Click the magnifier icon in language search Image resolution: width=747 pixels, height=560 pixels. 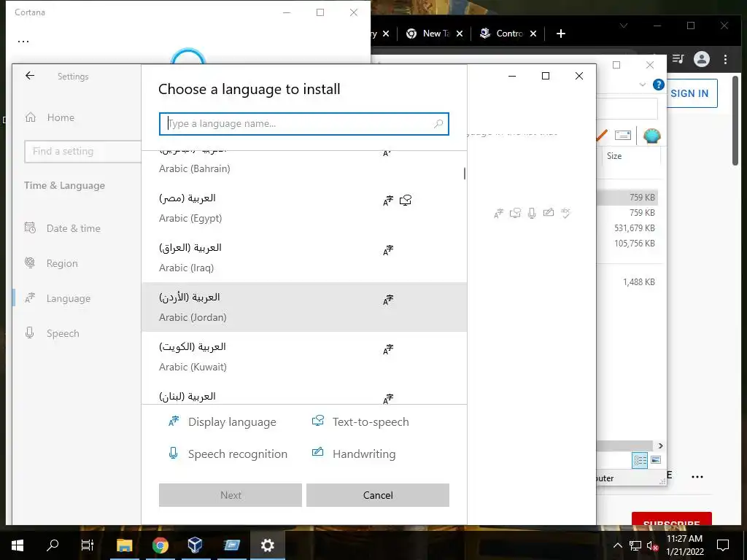[438, 124]
